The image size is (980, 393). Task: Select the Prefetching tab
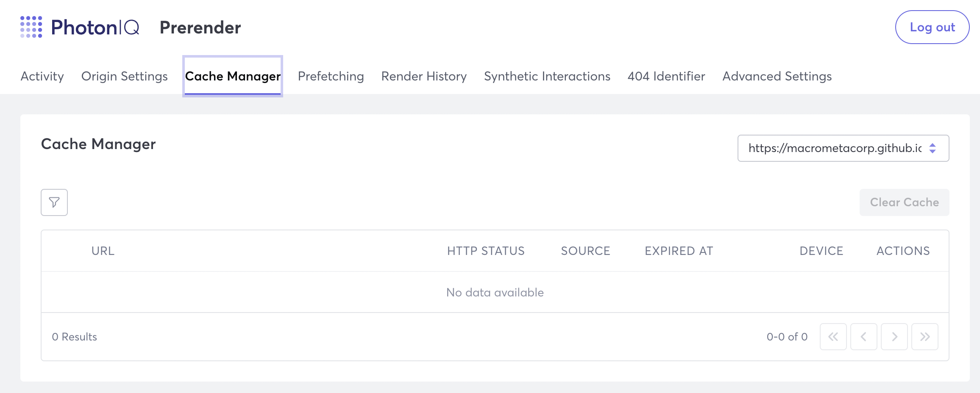click(x=331, y=76)
